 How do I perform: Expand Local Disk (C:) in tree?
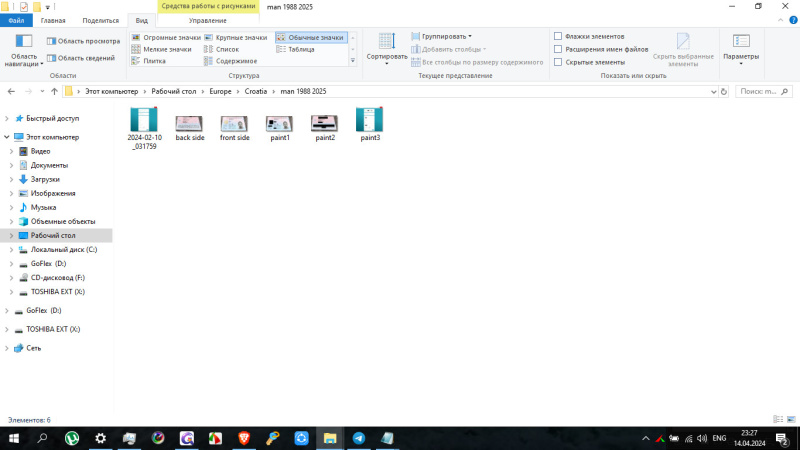pos(10,249)
